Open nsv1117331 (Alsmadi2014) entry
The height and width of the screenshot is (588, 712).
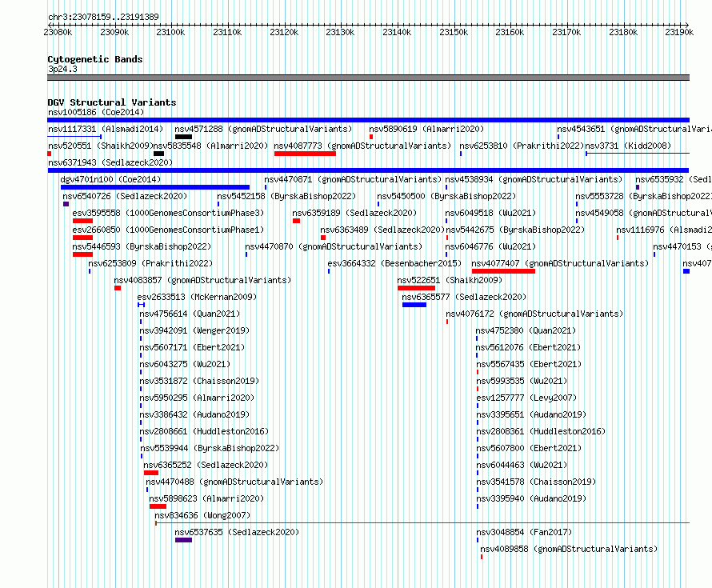click(x=106, y=129)
